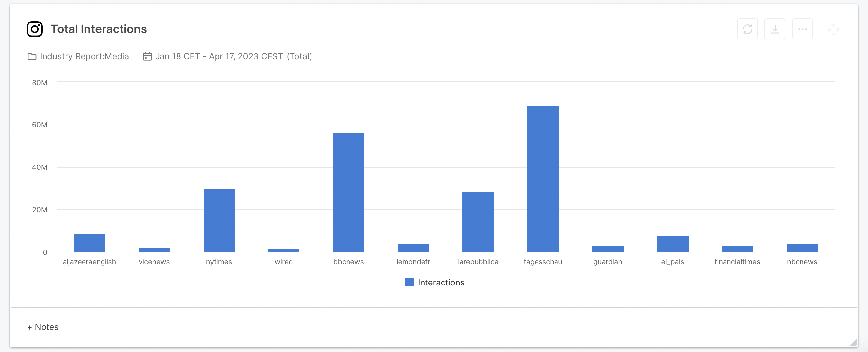The width and height of the screenshot is (868, 352).
Task: Select the financialtimes bar
Action: [738, 249]
